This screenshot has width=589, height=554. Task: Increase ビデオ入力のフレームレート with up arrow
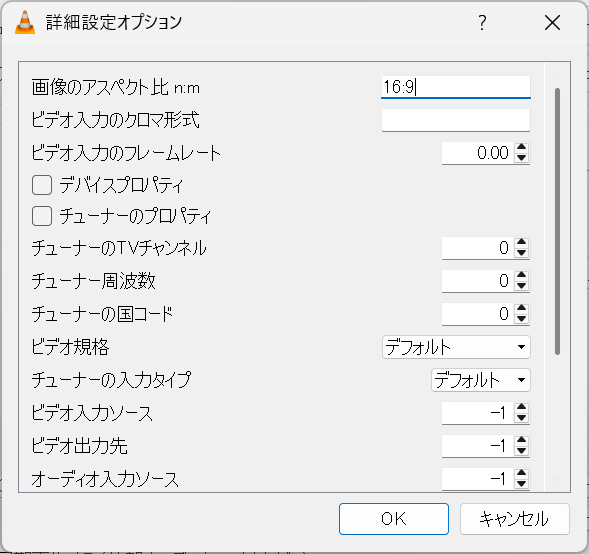click(x=521, y=148)
